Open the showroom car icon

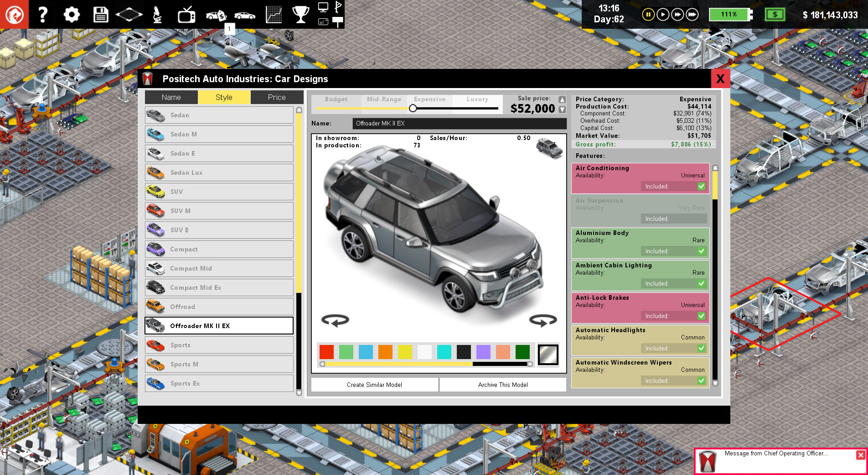click(x=244, y=14)
